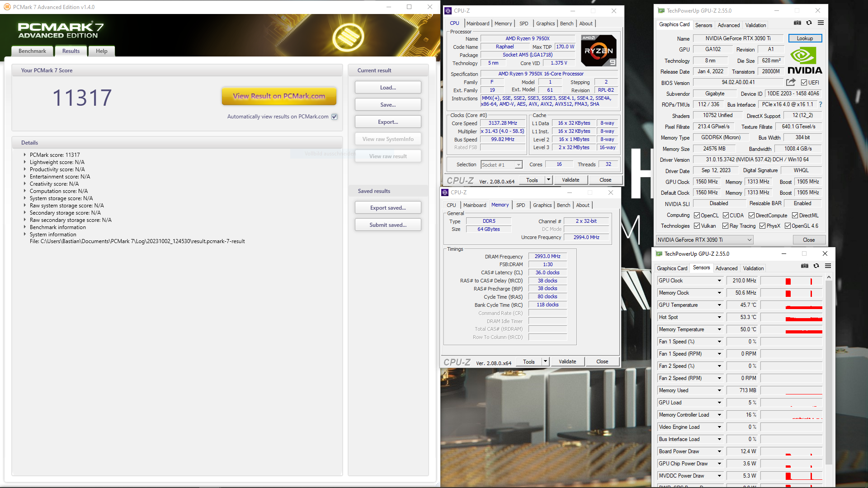868x488 pixels.
Task: Open the GPU Clock sensor dropdown
Action: pyautogui.click(x=719, y=281)
